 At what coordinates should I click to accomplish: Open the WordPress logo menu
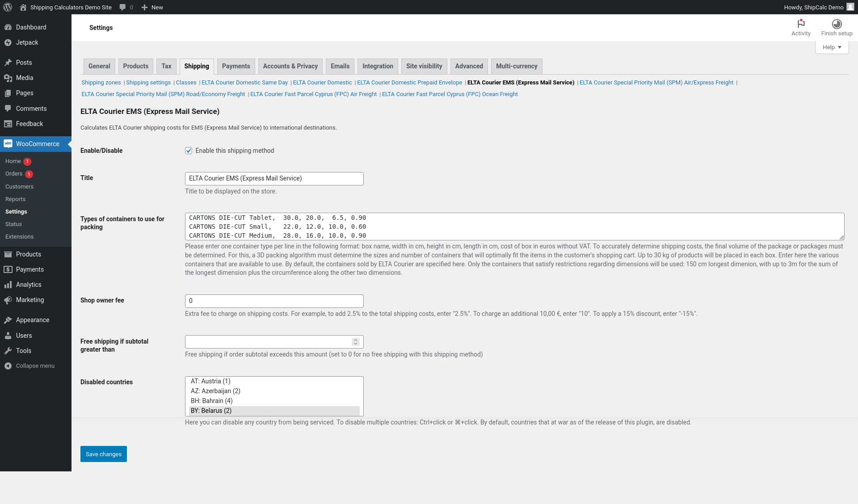coord(8,7)
